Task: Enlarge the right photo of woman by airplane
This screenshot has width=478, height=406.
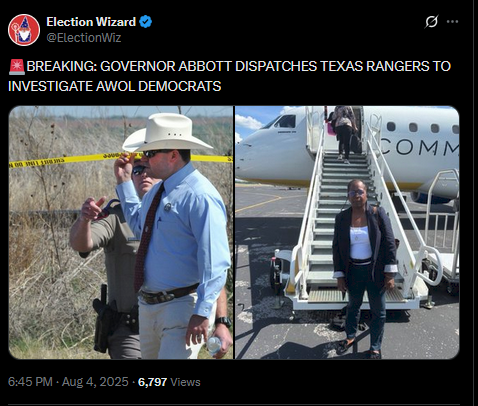Action: point(347,232)
